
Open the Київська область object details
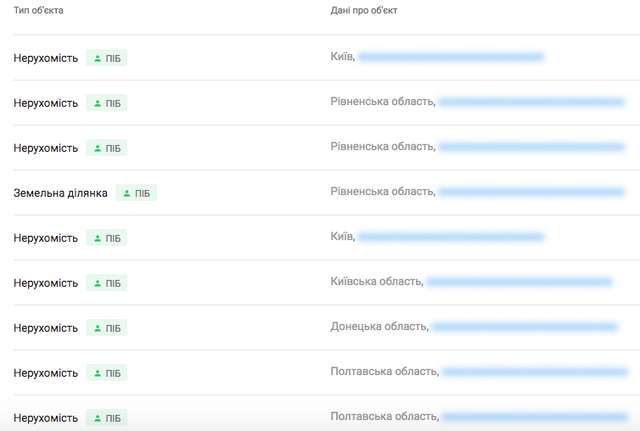[377, 282]
